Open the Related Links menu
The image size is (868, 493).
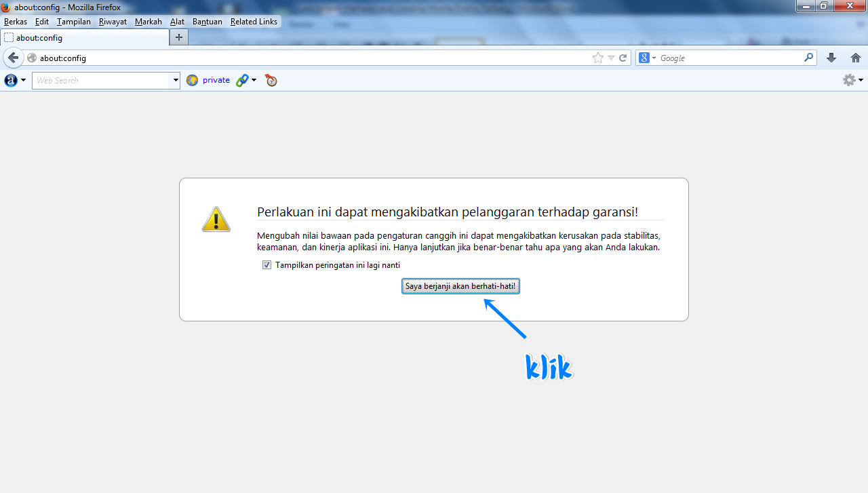[x=254, y=22]
